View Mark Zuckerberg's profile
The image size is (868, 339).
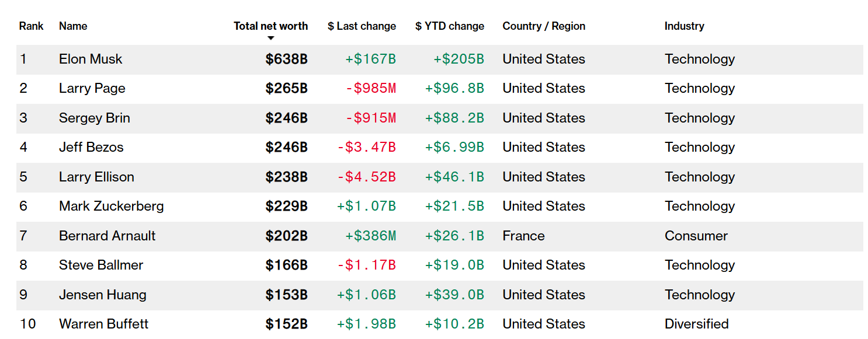pos(112,207)
